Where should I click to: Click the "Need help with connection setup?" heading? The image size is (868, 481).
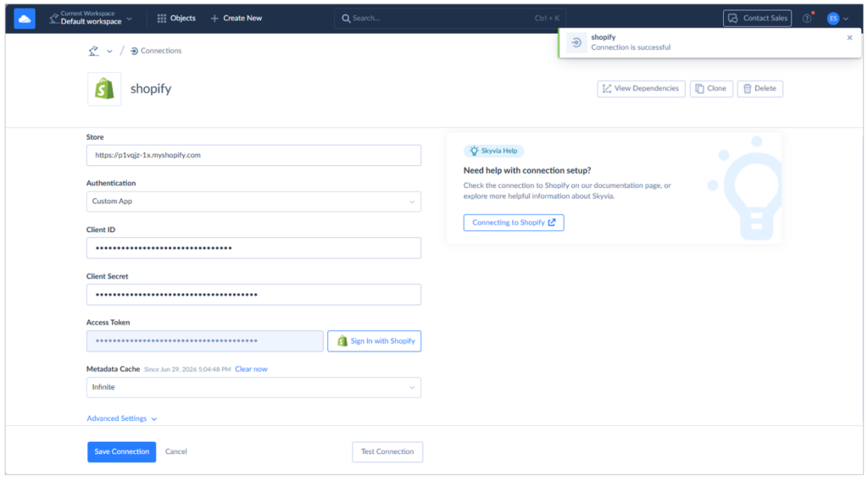click(527, 170)
